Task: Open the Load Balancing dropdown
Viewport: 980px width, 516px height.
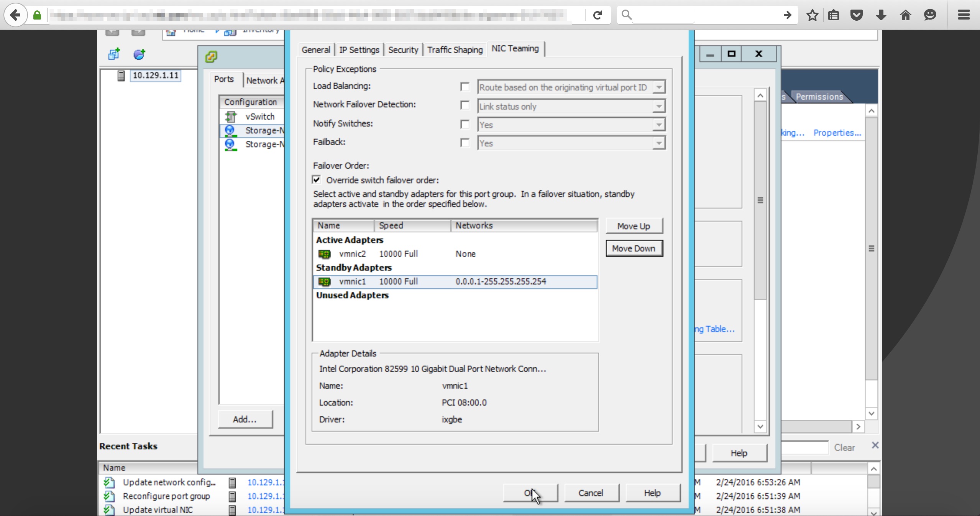Action: [x=658, y=87]
